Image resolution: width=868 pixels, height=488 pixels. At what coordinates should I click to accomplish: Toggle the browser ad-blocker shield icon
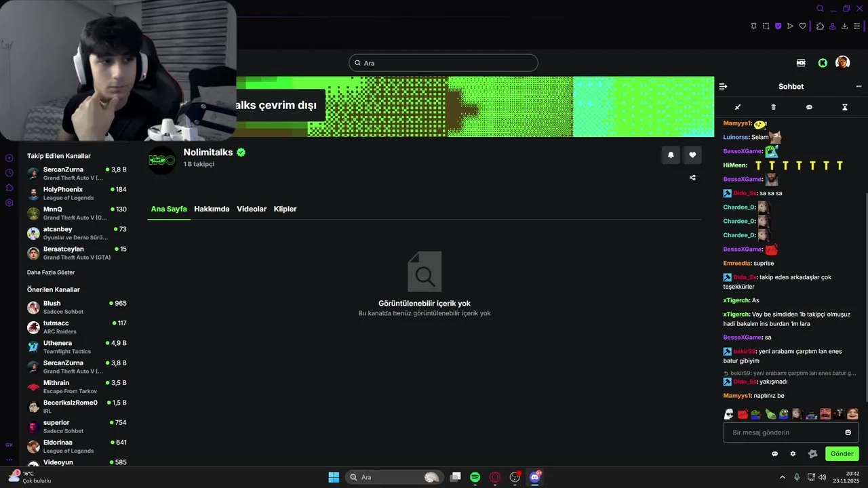click(x=778, y=26)
